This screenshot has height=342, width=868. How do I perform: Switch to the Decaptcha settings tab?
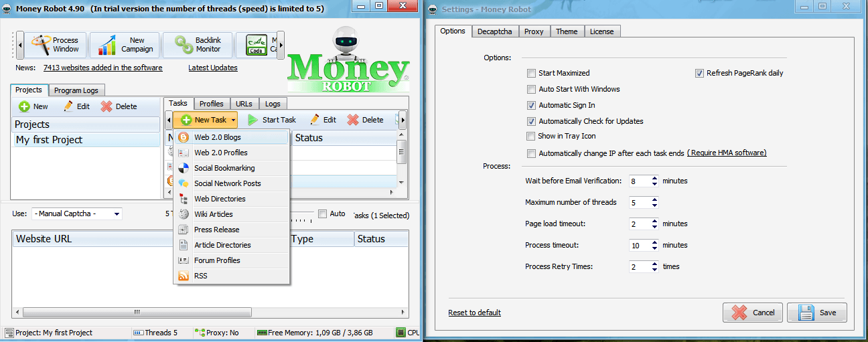(x=494, y=31)
